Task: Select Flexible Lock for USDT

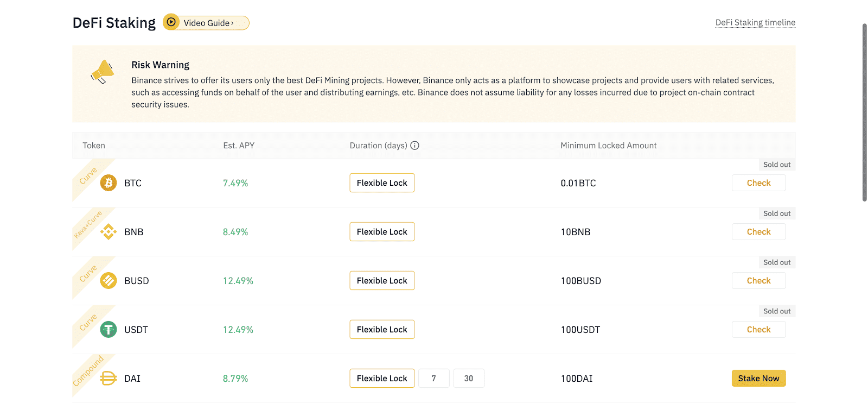Action: coord(382,330)
